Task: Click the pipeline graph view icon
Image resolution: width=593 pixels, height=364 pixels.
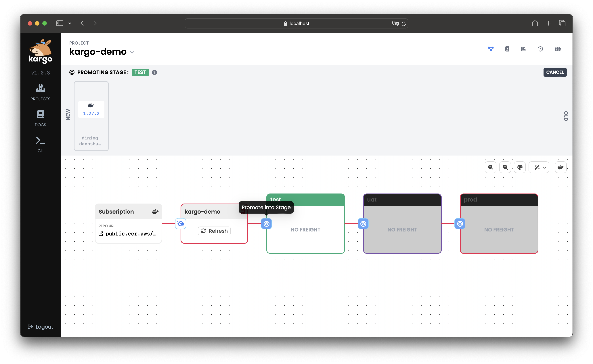Action: tap(490, 49)
